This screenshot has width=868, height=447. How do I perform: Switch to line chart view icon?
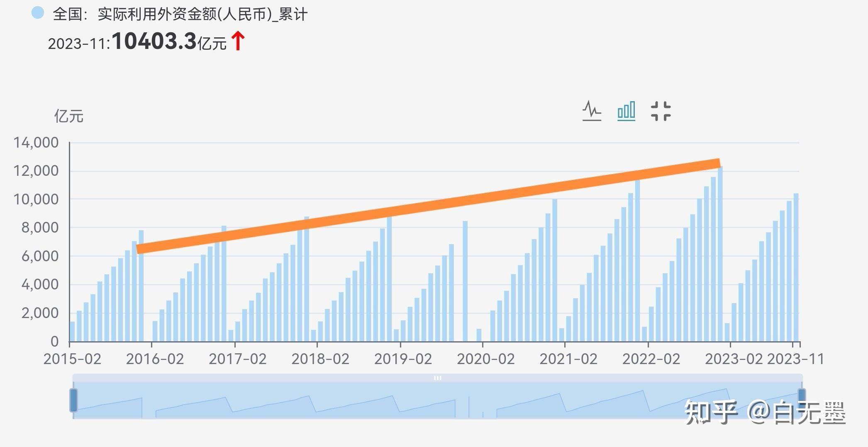pos(592,111)
